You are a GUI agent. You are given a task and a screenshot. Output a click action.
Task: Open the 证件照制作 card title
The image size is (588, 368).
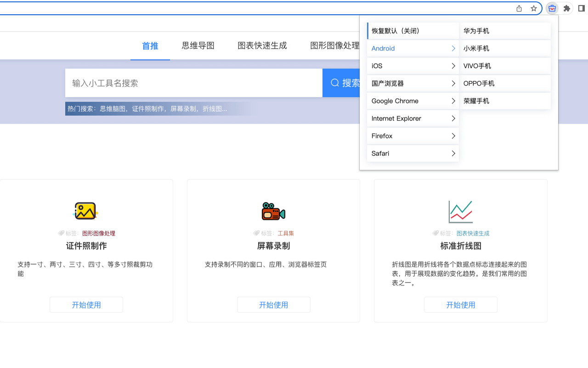(x=86, y=246)
